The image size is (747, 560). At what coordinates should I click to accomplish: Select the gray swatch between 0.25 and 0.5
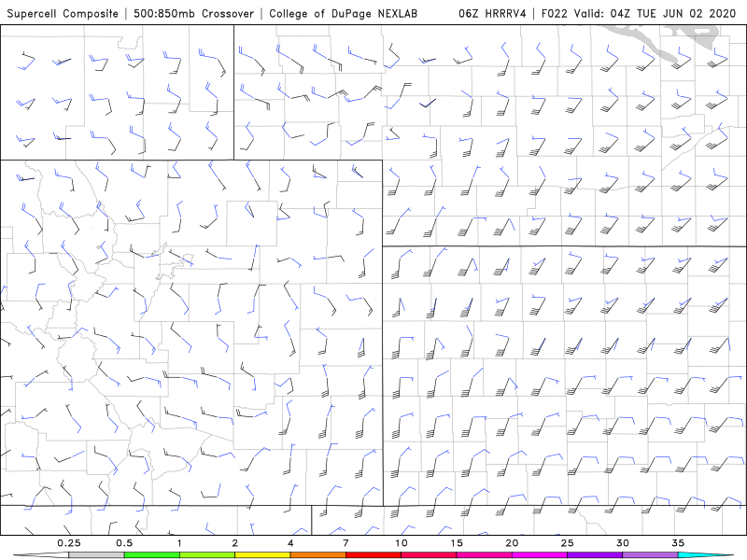[x=96, y=555]
